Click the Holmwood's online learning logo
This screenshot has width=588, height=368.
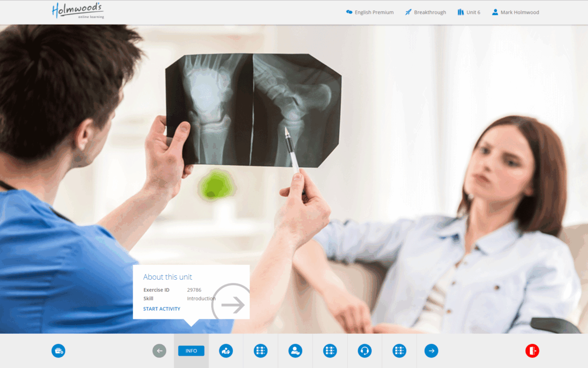tap(78, 10)
